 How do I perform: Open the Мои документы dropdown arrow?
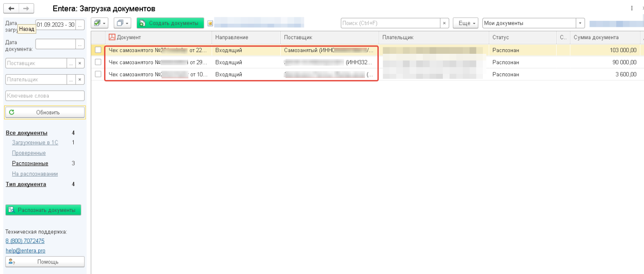click(x=580, y=23)
